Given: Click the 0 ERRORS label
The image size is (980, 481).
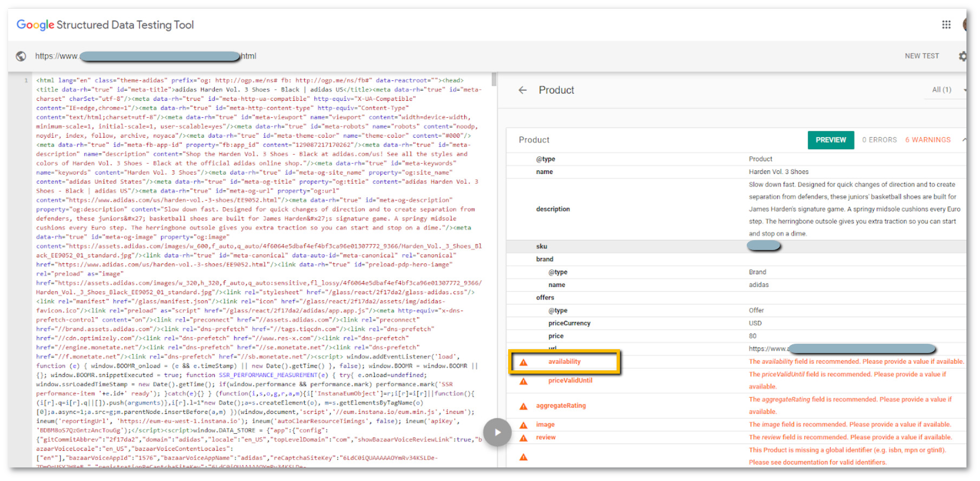Looking at the screenshot, I should pyautogui.click(x=879, y=140).
